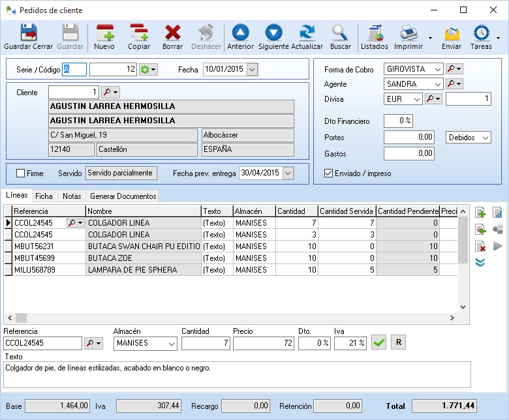509x420 pixels.
Task: Accept line with the green checkmark button
Action: pos(378,342)
